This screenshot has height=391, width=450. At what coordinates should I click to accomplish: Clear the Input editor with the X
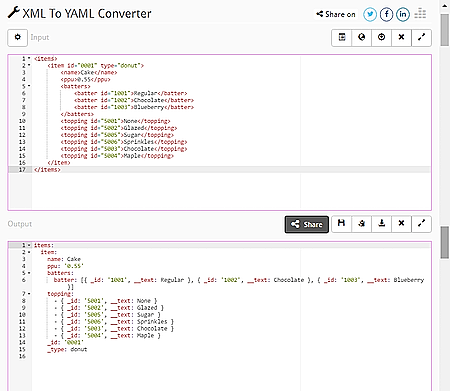(x=401, y=37)
